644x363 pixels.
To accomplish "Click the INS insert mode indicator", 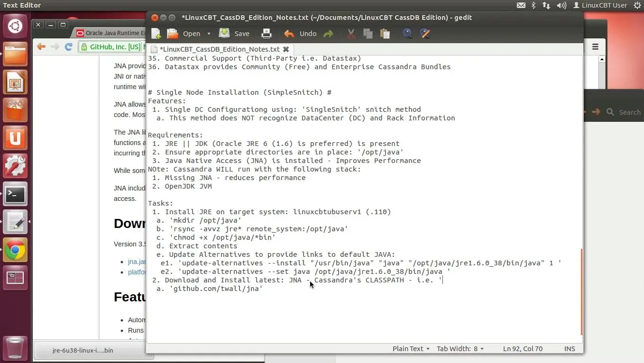I will coord(570,348).
